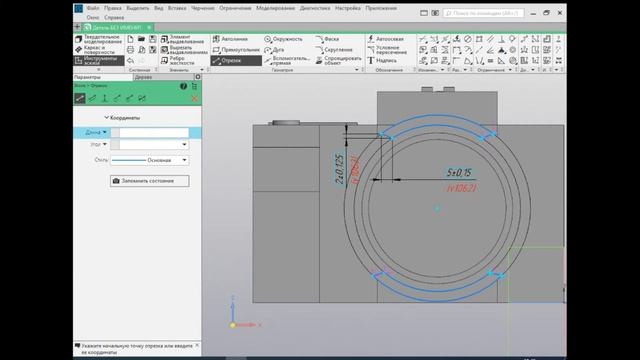Expand the Элементы group dropdown arrow
Screen dimensions: 640x360
(202, 70)
